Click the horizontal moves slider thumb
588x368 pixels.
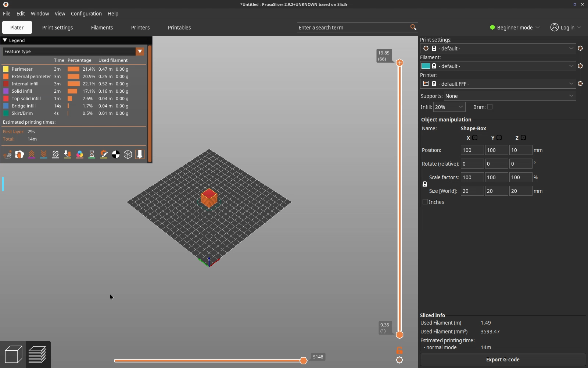(x=304, y=361)
